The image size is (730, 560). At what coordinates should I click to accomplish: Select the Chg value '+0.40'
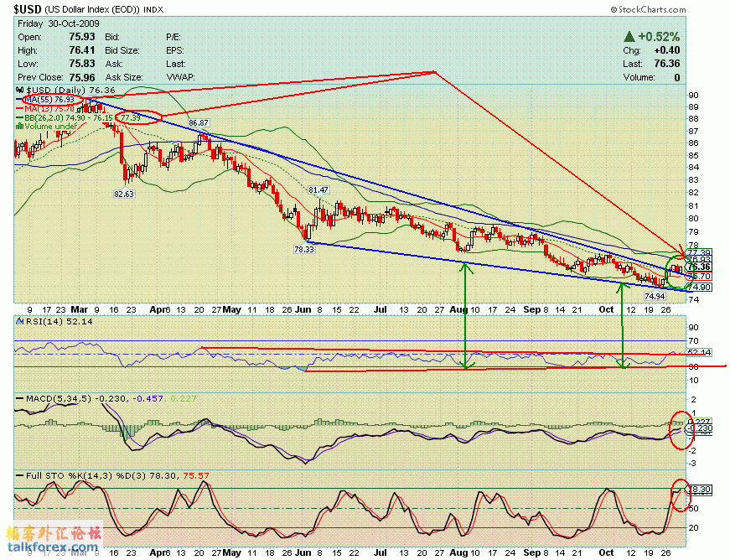point(666,50)
